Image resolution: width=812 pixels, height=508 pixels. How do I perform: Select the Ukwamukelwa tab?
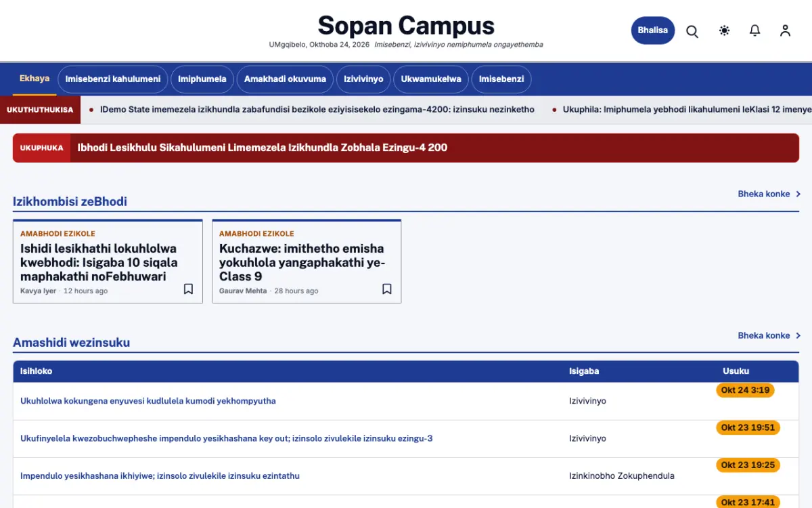point(431,79)
